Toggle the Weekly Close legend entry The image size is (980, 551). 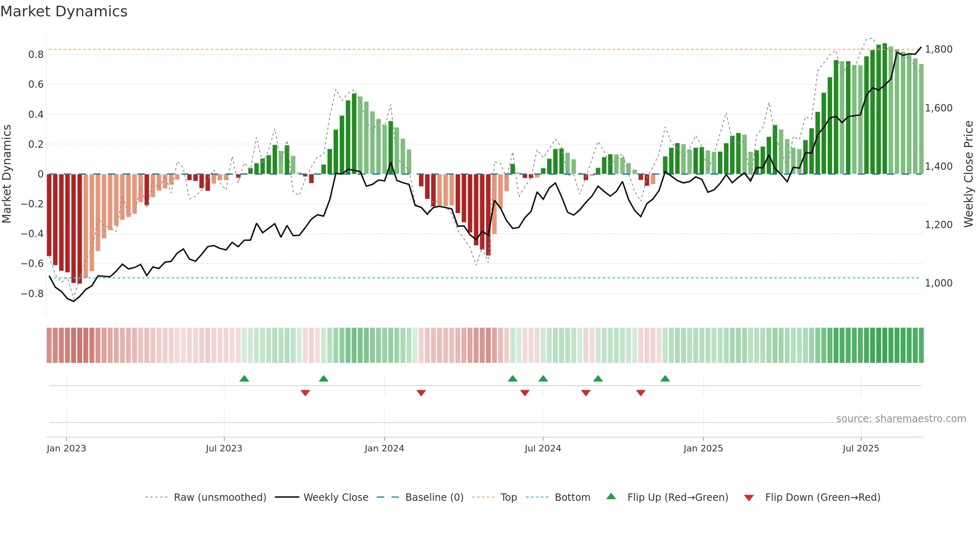pyautogui.click(x=321, y=497)
